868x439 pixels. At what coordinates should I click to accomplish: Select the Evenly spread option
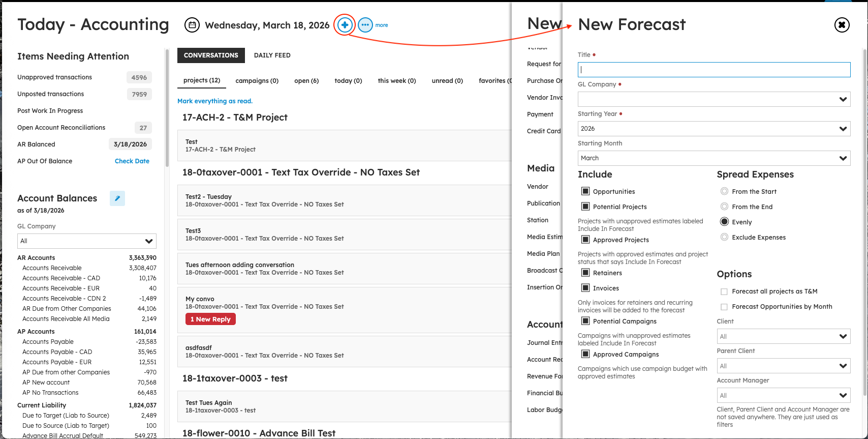pyautogui.click(x=724, y=222)
